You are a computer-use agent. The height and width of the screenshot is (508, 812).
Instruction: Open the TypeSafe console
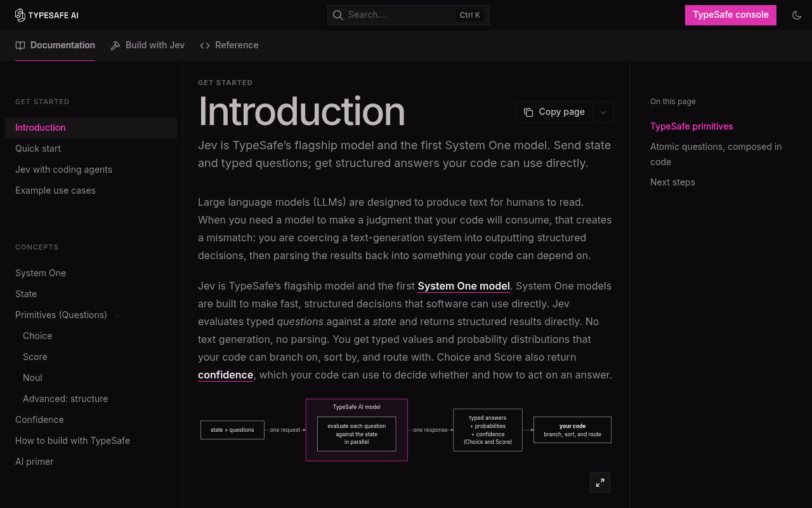pos(731,15)
